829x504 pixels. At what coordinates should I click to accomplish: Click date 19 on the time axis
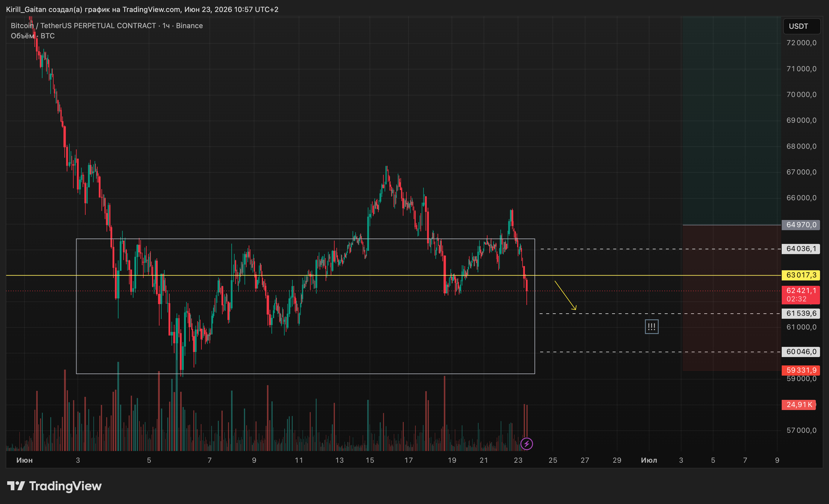pos(452,460)
